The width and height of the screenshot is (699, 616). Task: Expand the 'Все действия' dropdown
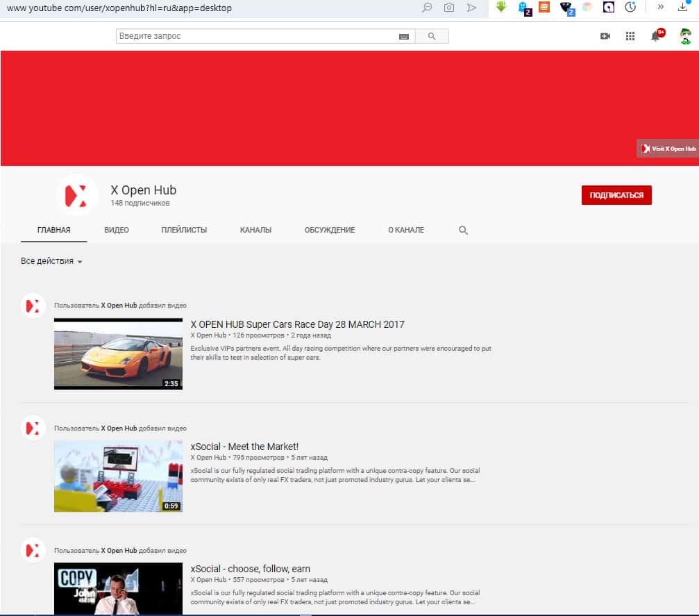(52, 261)
